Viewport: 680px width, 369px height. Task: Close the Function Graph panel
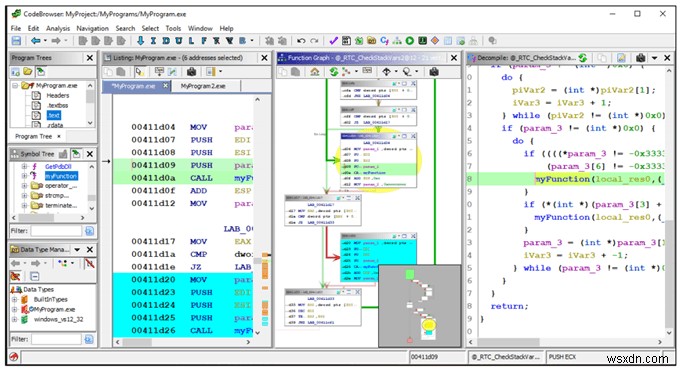(454, 58)
